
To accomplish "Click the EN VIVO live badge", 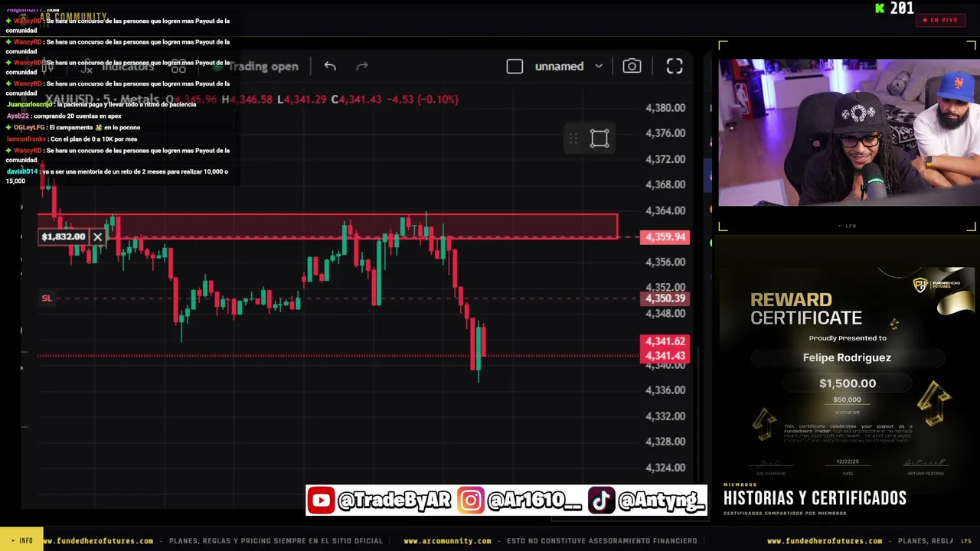I will tap(940, 20).
